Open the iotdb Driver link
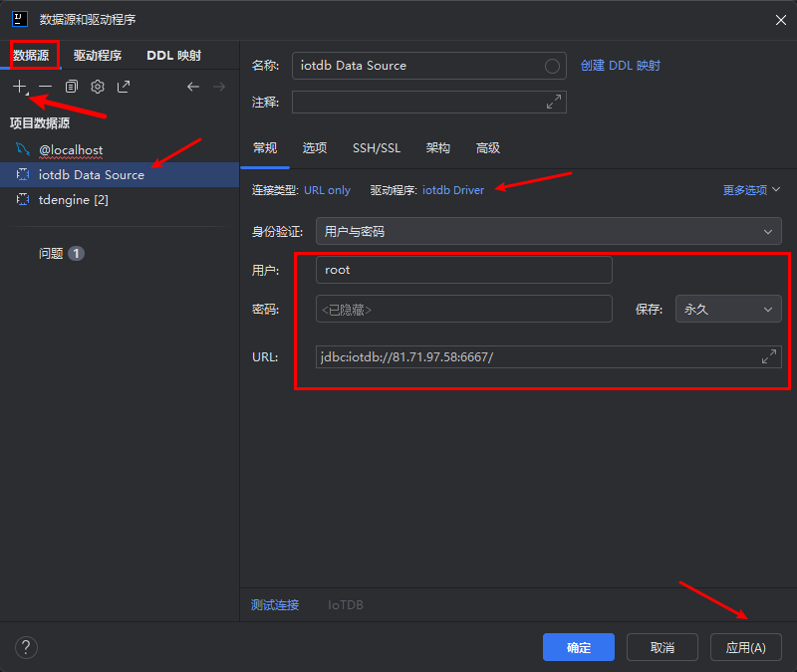797x672 pixels. 453,190
